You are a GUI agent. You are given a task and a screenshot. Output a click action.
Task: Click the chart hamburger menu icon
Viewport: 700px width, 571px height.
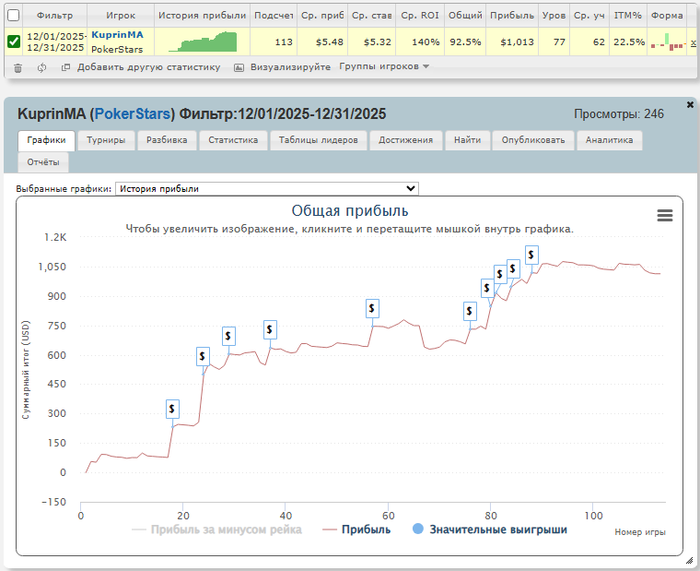click(x=665, y=216)
